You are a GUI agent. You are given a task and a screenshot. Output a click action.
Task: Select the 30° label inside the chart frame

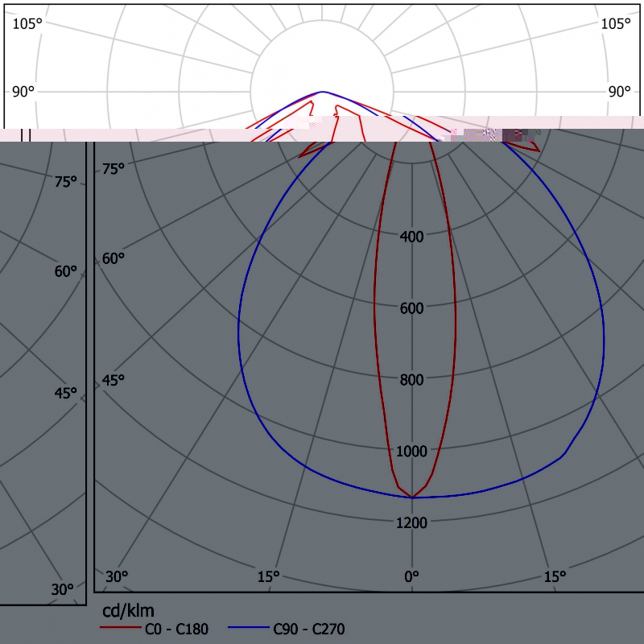point(117,576)
